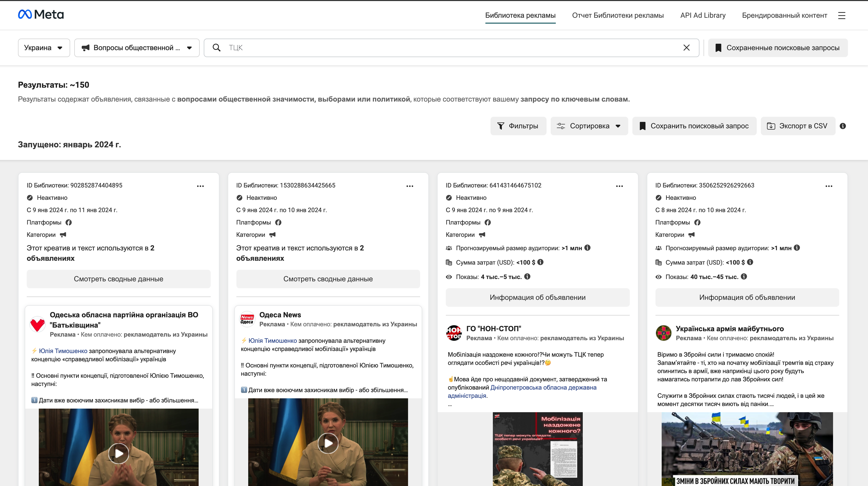Image resolution: width=868 pixels, height=486 pixels.
Task: Open options menu for ad 3506252926292663
Action: coord(829,186)
